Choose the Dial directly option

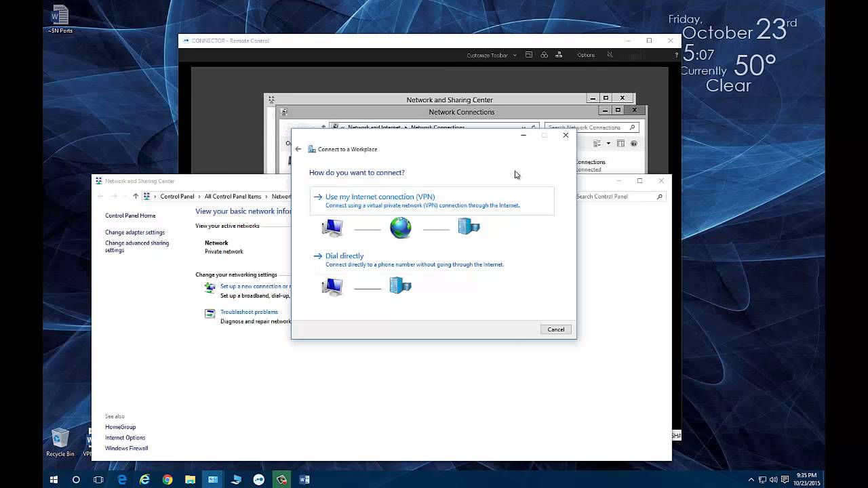tap(344, 256)
